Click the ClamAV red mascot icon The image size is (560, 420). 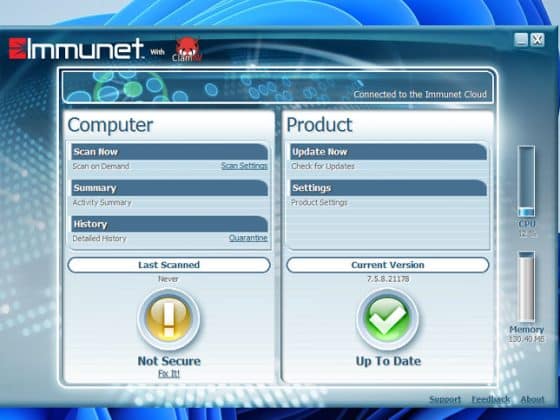pyautogui.click(x=188, y=48)
